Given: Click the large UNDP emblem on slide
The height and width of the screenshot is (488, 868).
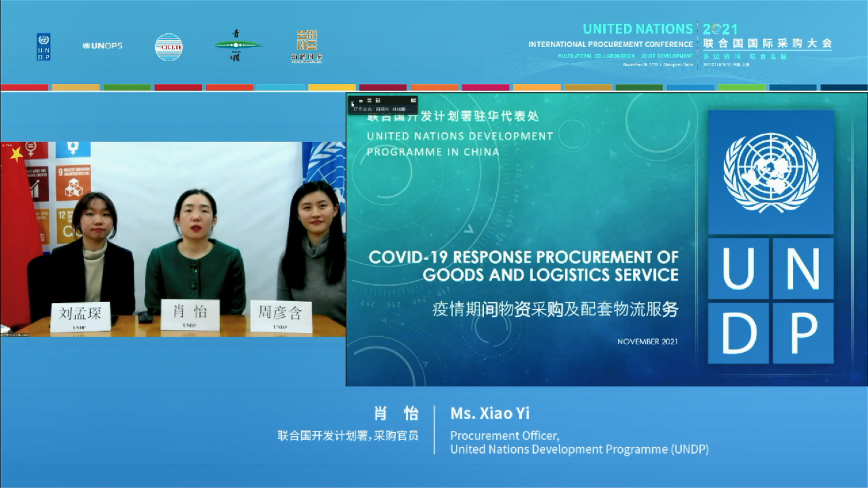Looking at the screenshot, I should point(771,237).
